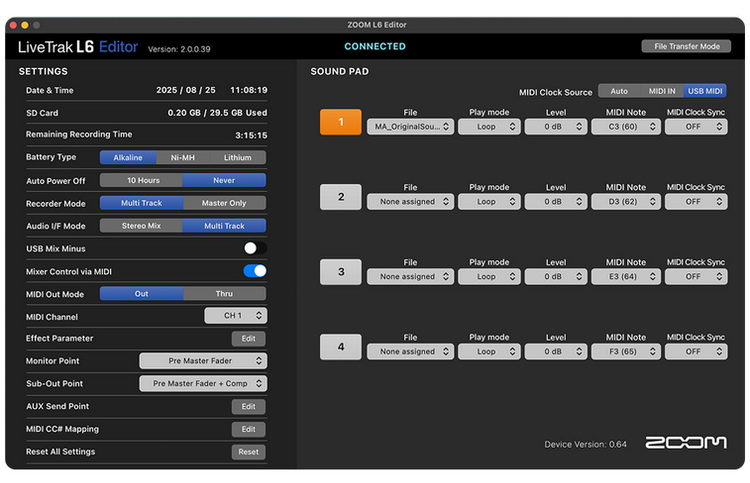Set MIDI Out Mode to Thru
750x483 pixels.
point(224,294)
